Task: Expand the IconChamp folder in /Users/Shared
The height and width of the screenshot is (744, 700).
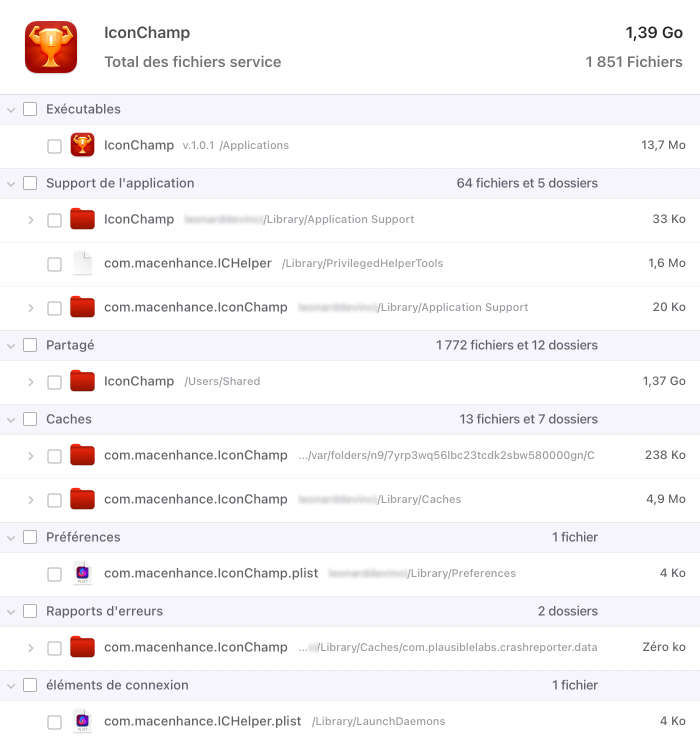Action: pyautogui.click(x=31, y=382)
